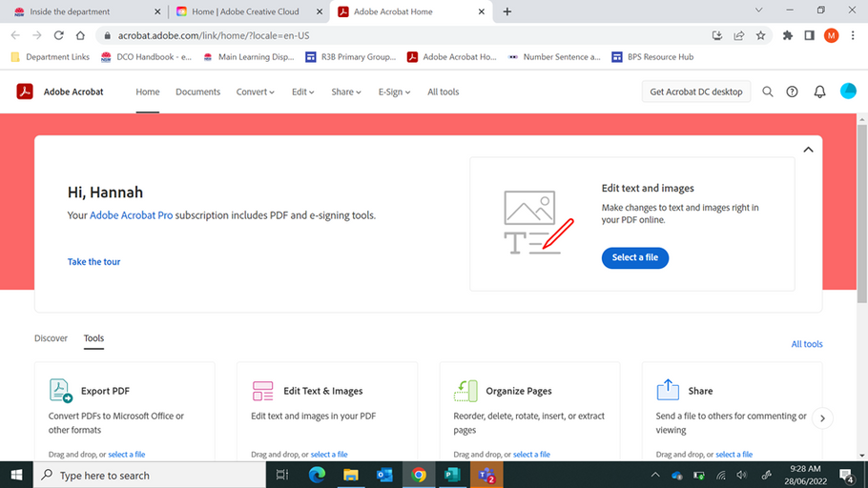The height and width of the screenshot is (488, 868).
Task: Click the Take the tour link
Action: [93, 262]
